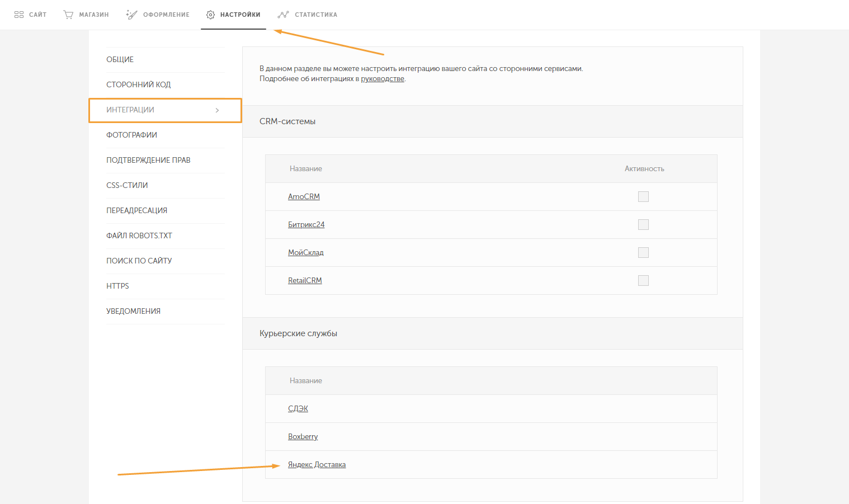849x504 pixels.
Task: Click the graph Статистика icon
Action: click(284, 15)
